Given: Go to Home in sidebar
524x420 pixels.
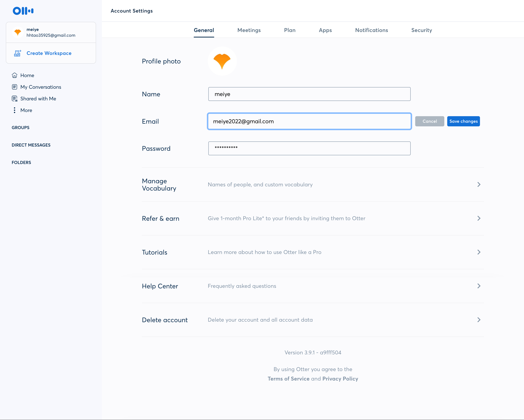Looking at the screenshot, I should 27,75.
